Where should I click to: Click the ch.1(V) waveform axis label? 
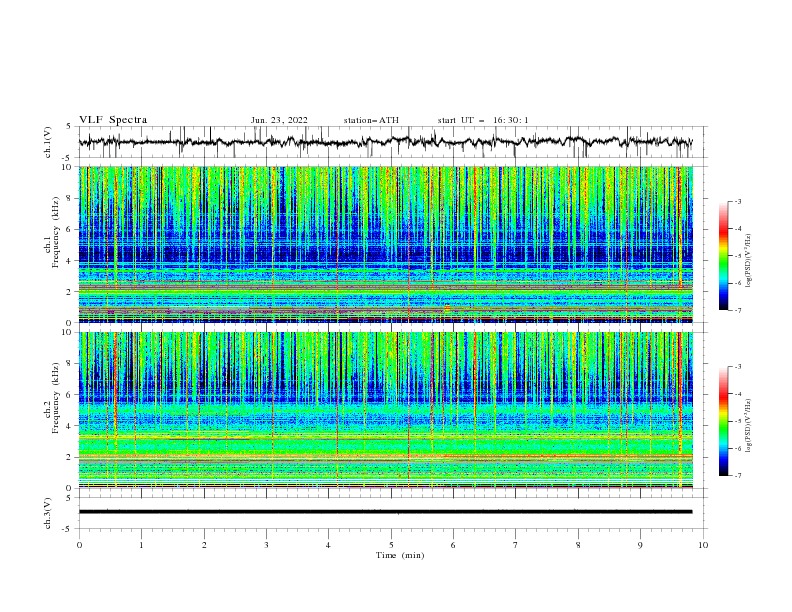pyautogui.click(x=48, y=142)
